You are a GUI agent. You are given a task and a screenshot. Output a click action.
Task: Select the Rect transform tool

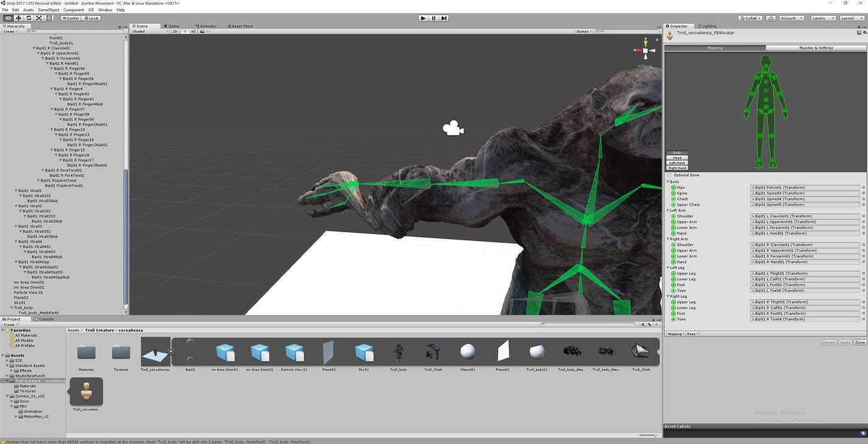48,18
